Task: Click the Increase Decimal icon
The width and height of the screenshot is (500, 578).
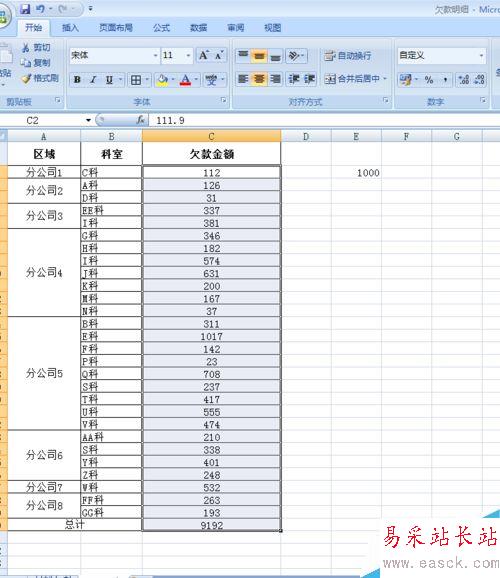Action: pos(463,79)
